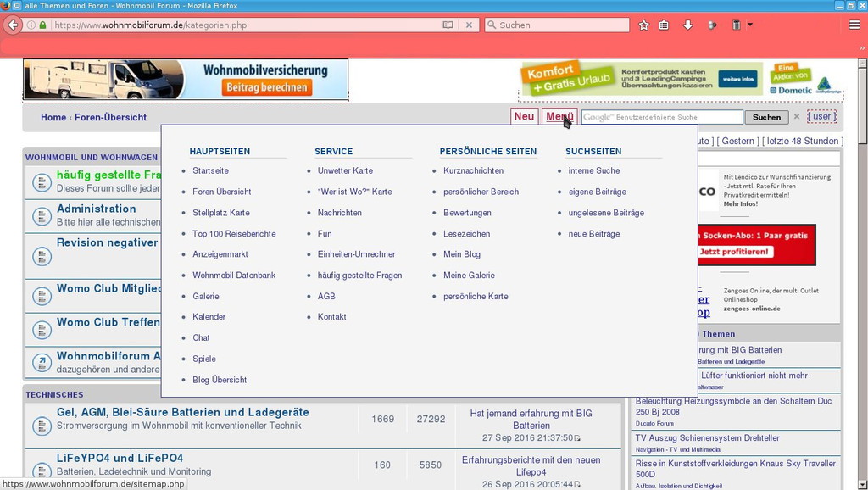Stop loading with the X button
Viewport: 868px width, 490px height.
[469, 25]
